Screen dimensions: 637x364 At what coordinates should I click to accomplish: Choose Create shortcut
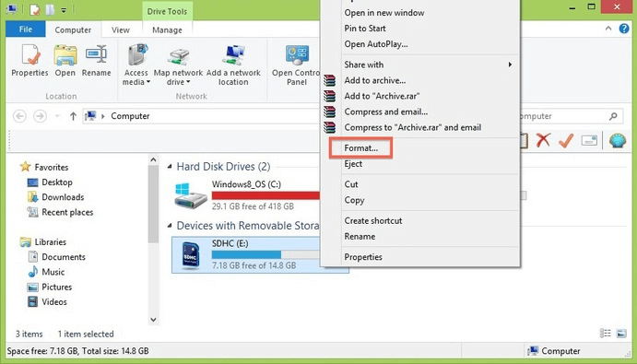coord(373,220)
